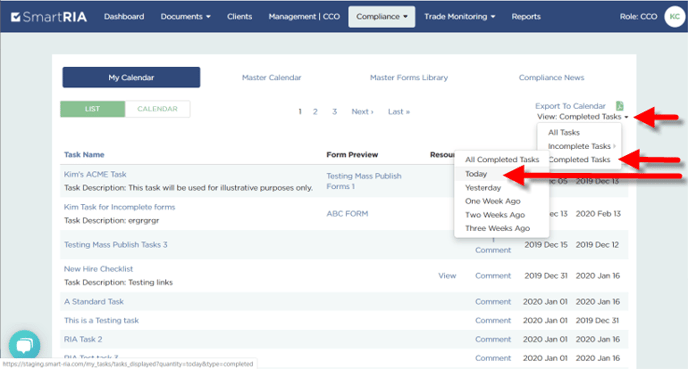Click Comment for Testing Mass Publish Tasks 3
Image resolution: width=688 pixels, height=369 pixels.
pyautogui.click(x=493, y=250)
